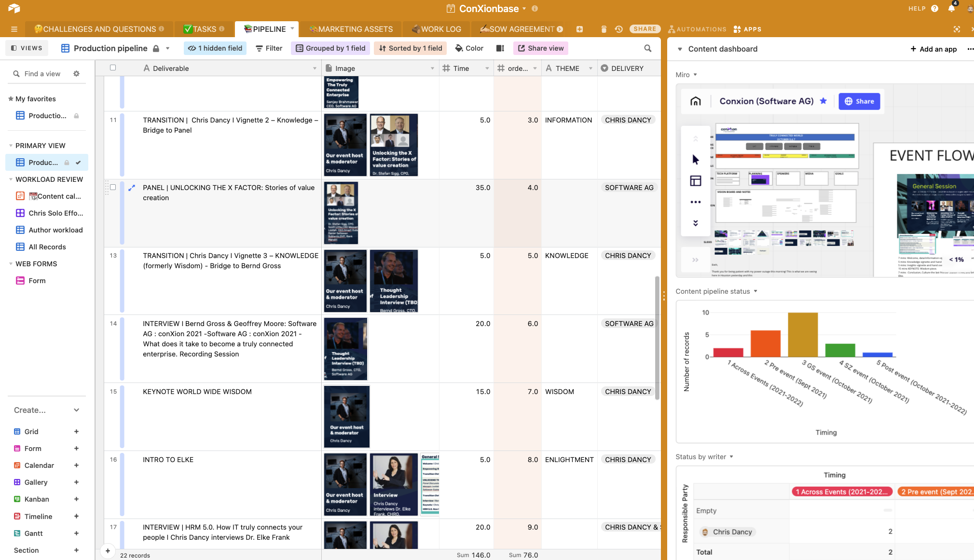Image resolution: width=974 pixels, height=560 pixels.
Task: Open the dashboard more options ellipsis
Action: [970, 49]
